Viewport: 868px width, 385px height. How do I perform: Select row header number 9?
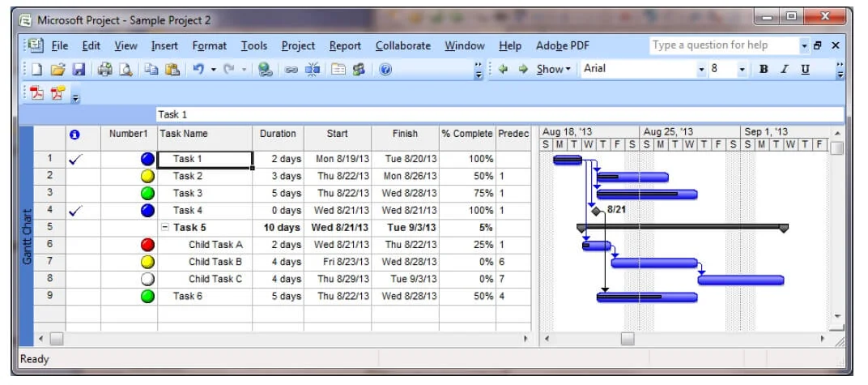tap(50, 297)
